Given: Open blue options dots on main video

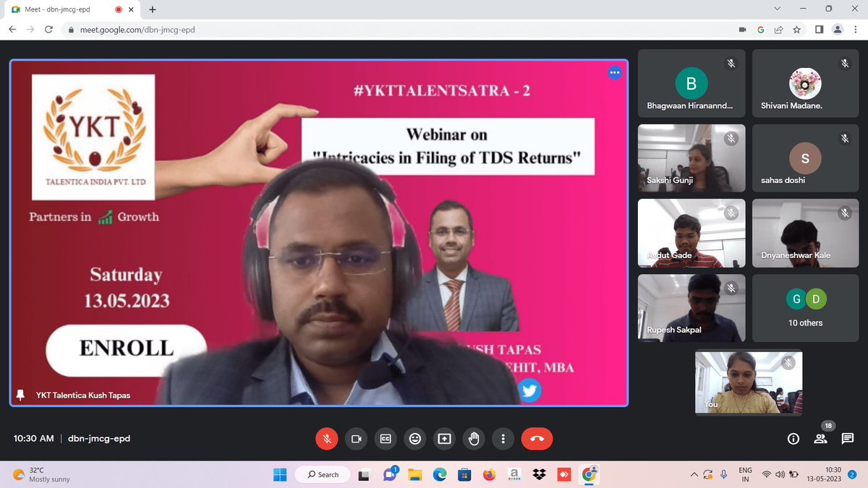Looking at the screenshot, I should pyautogui.click(x=614, y=72).
